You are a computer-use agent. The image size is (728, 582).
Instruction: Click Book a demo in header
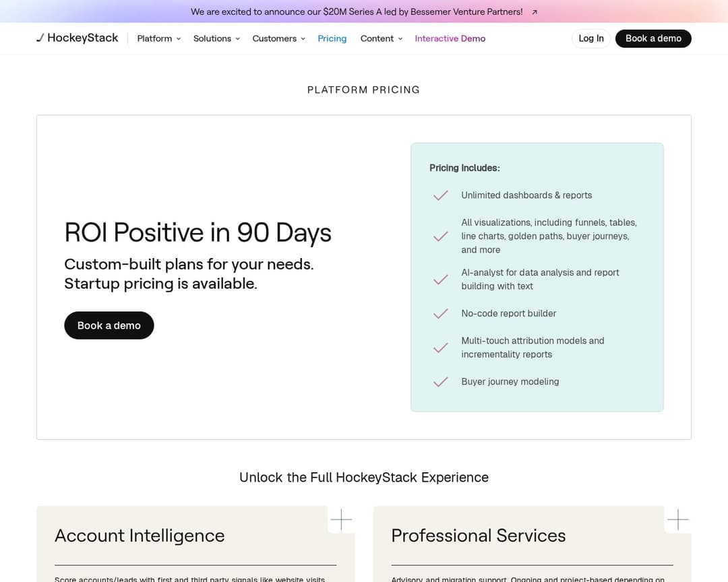(x=653, y=38)
